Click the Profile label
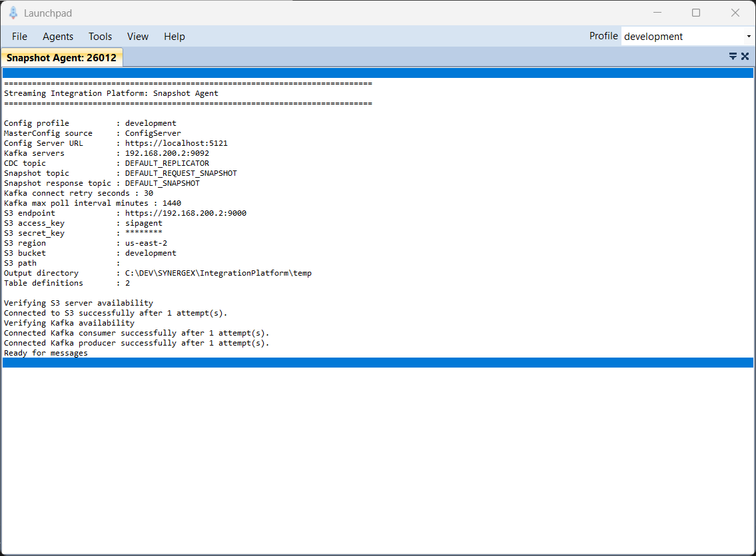Screen dimensions: 756x556 coord(603,36)
